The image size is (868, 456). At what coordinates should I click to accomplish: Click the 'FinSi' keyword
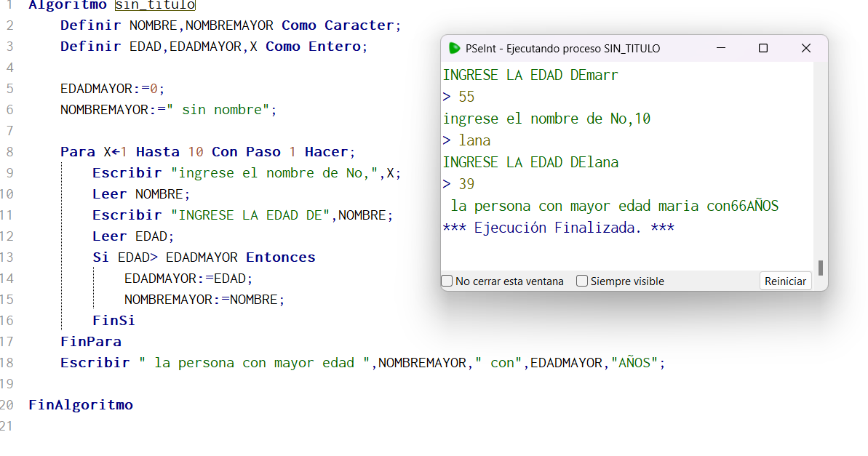[x=114, y=321]
